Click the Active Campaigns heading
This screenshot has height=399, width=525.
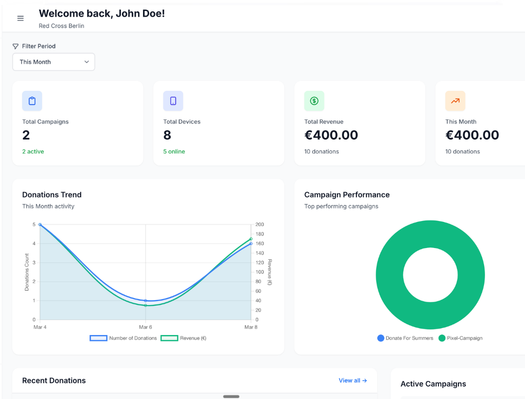click(x=433, y=384)
